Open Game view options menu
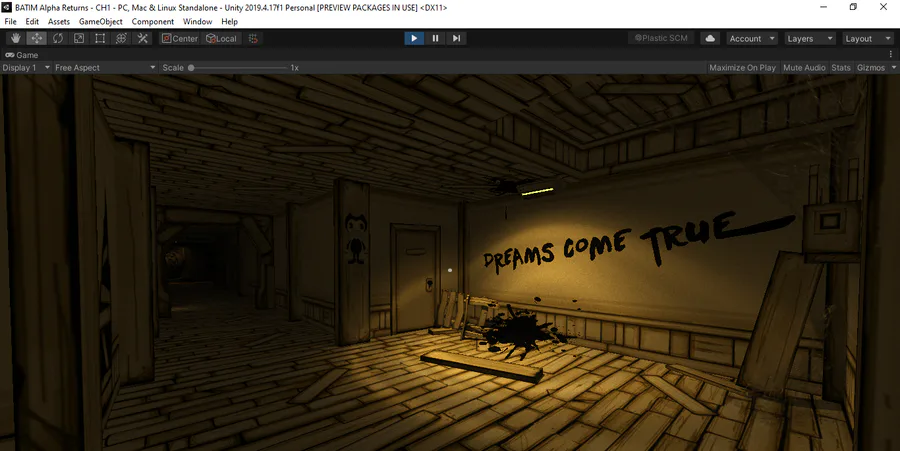This screenshot has width=900, height=451. (x=891, y=55)
